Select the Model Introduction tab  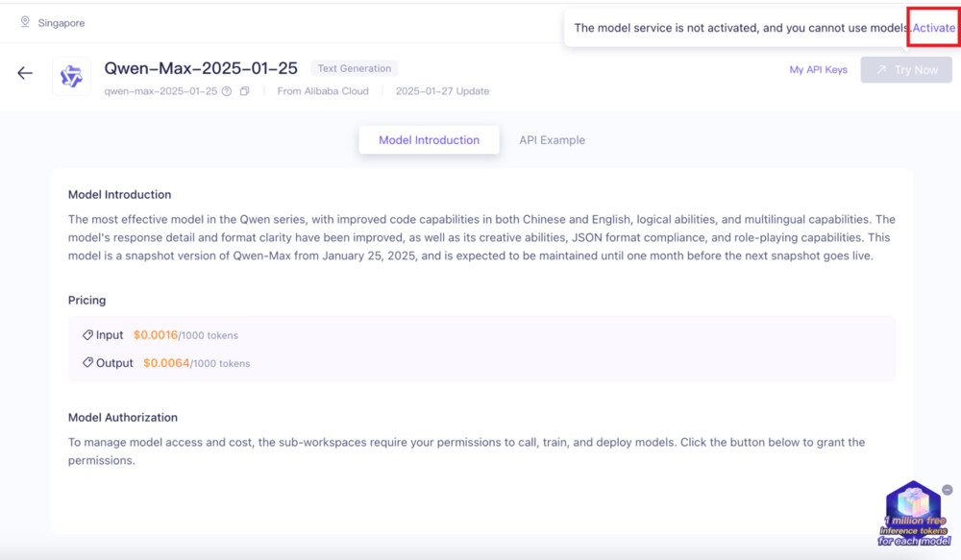tap(429, 140)
